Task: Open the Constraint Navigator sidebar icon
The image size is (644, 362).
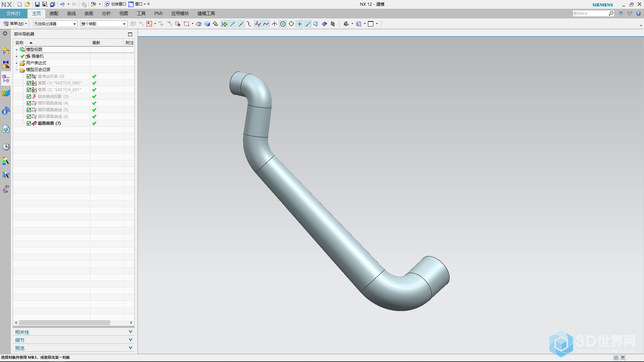Action: [x=6, y=64]
